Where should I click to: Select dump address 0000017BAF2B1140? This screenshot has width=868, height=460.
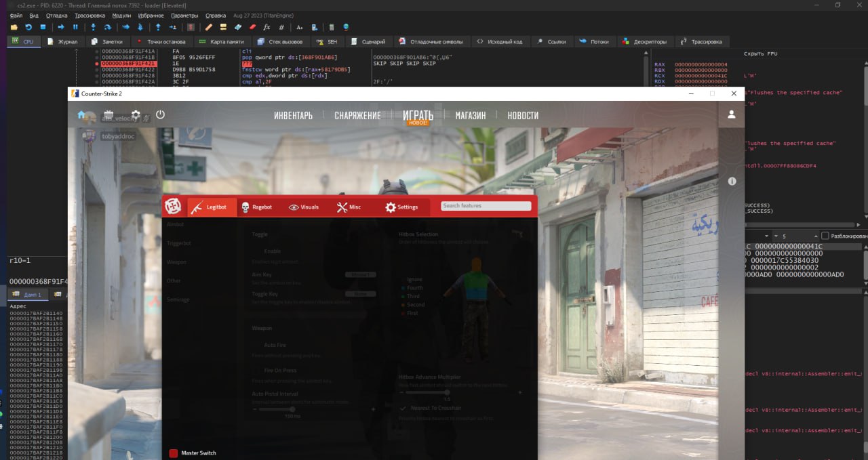(x=36, y=314)
